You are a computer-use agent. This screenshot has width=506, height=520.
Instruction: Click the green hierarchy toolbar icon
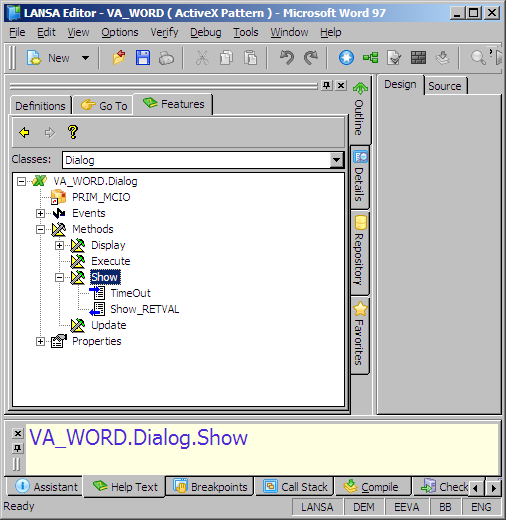(371, 58)
